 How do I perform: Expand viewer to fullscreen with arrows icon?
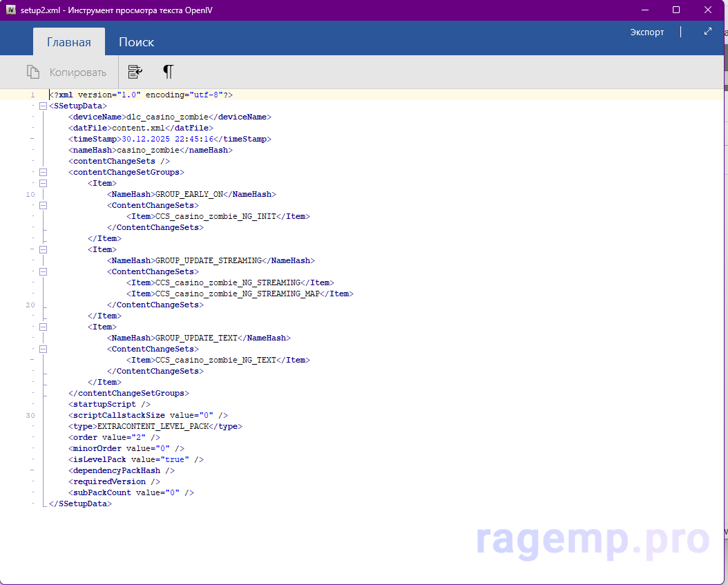tap(707, 32)
